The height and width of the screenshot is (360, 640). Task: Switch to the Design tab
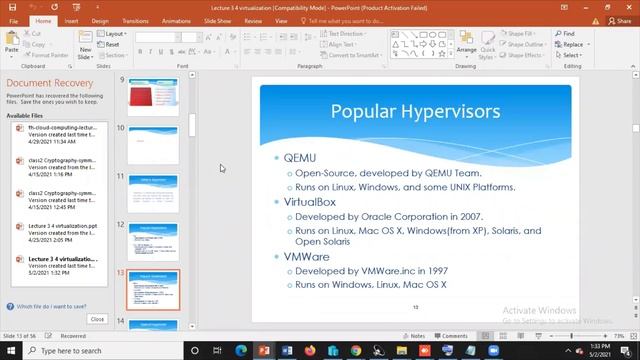(100, 21)
